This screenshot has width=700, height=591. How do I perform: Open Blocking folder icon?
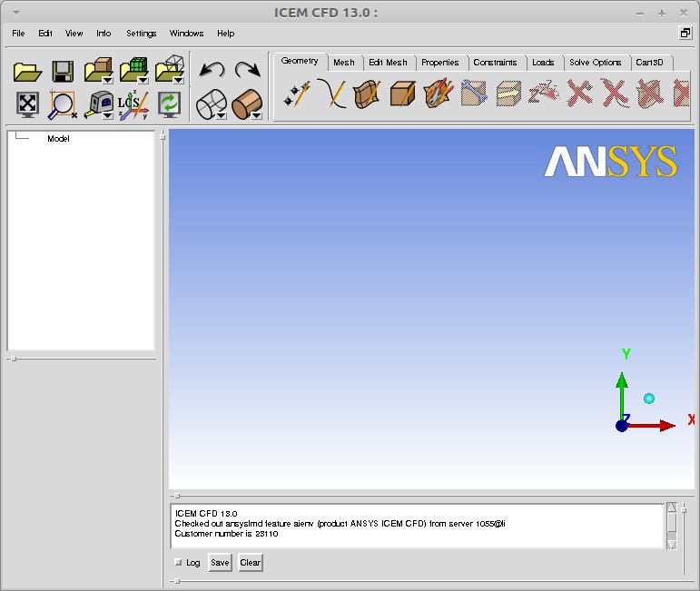click(169, 69)
